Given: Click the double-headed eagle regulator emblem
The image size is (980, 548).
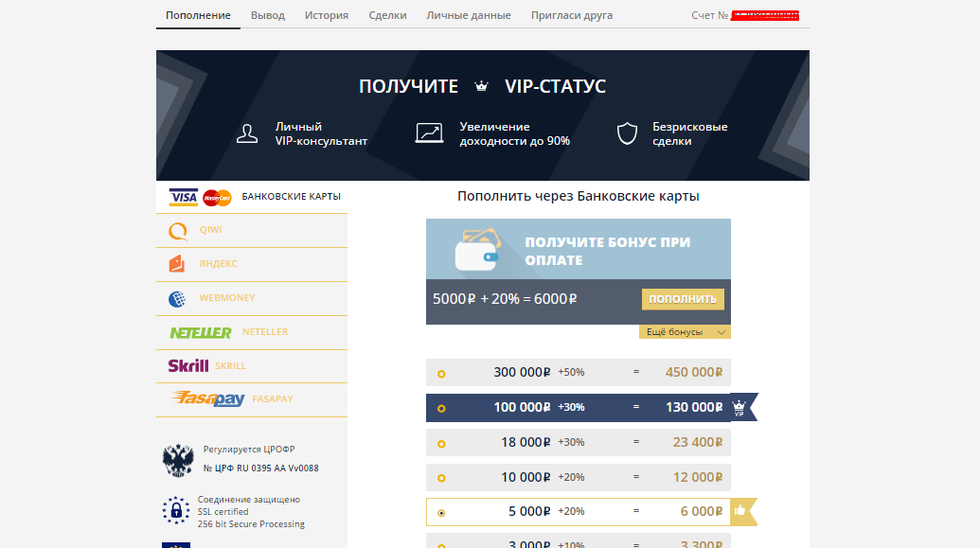Looking at the screenshot, I should [178, 461].
